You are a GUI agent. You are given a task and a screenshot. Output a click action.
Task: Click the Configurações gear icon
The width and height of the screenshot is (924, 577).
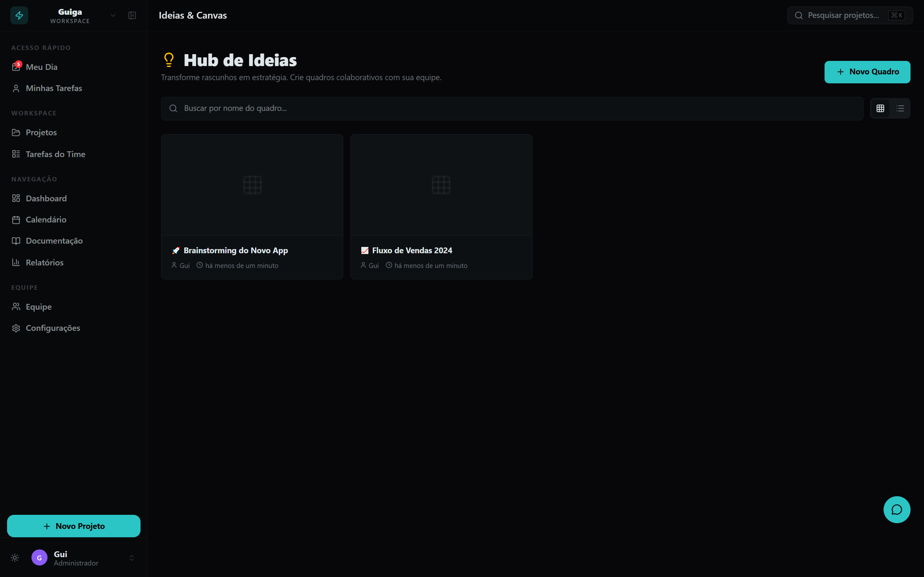pyautogui.click(x=16, y=328)
